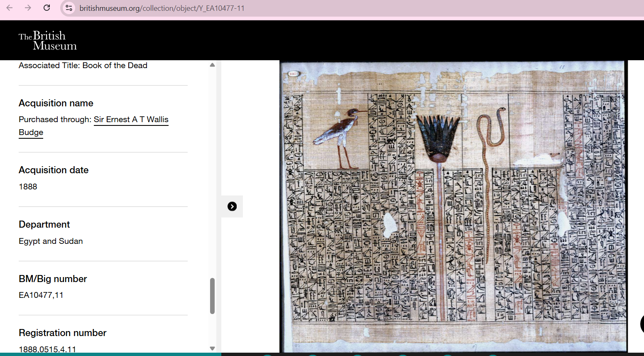Click the Registration number 1888,0515.4.11 entry
This screenshot has height=356, width=644.
48,349
